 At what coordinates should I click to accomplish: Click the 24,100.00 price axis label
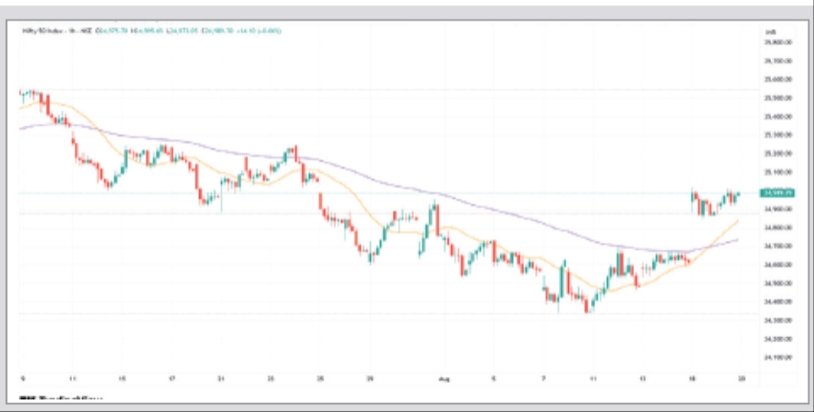pos(776,357)
